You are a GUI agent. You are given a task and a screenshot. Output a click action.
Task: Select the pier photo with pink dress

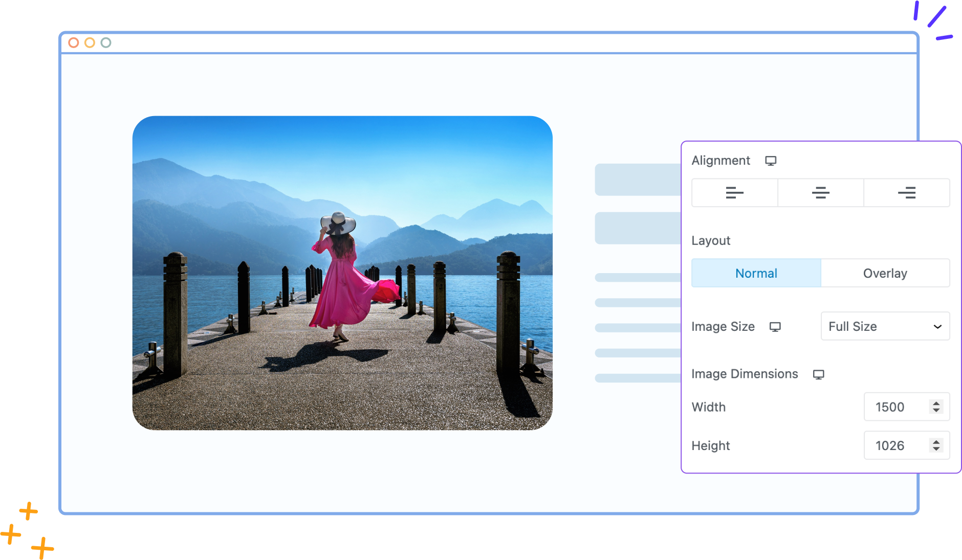(x=342, y=273)
